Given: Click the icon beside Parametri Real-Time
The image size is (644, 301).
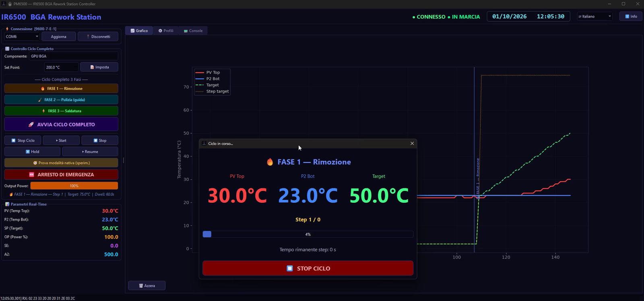Looking at the screenshot, I should 7,204.
